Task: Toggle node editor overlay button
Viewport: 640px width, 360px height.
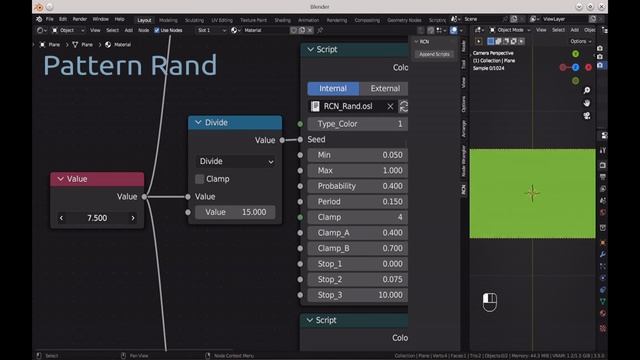Action: tap(453, 30)
